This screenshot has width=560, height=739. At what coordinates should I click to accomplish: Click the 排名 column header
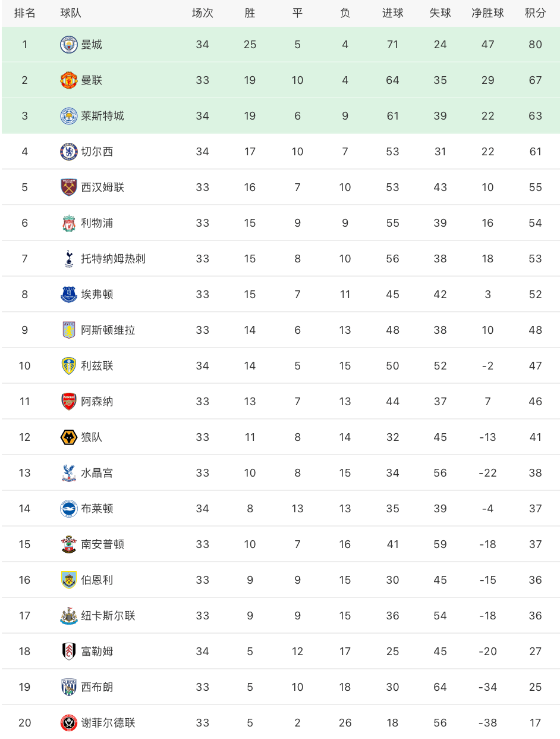coord(24,13)
